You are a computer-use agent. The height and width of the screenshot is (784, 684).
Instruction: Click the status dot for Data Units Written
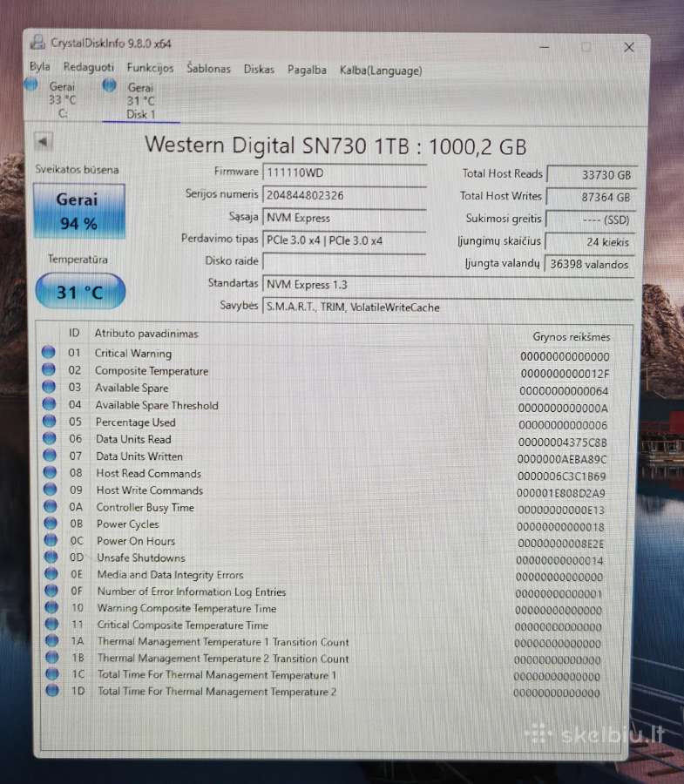click(x=50, y=455)
